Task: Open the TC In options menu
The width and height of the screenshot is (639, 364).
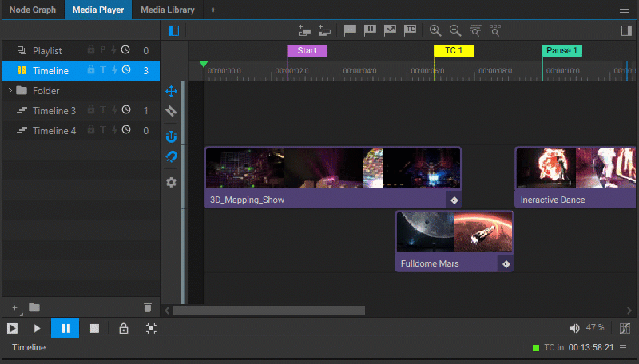Action: coord(623,348)
